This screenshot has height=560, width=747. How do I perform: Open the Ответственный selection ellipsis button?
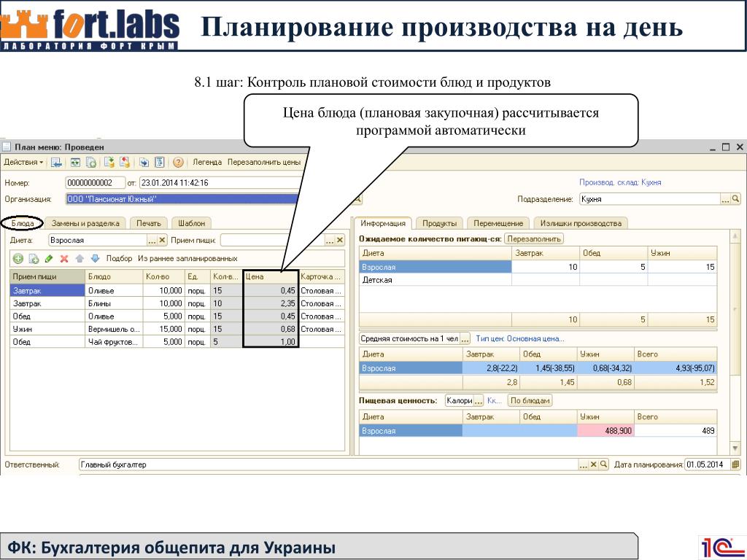click(x=583, y=464)
